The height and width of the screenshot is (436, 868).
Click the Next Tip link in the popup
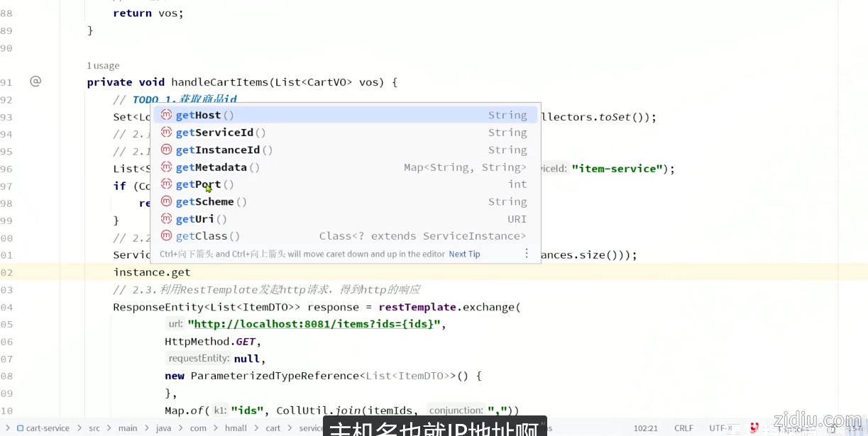coord(464,254)
